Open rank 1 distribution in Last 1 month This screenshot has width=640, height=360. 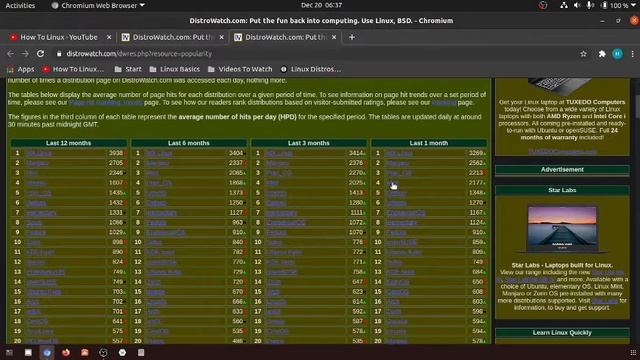pyautogui.click(x=399, y=153)
